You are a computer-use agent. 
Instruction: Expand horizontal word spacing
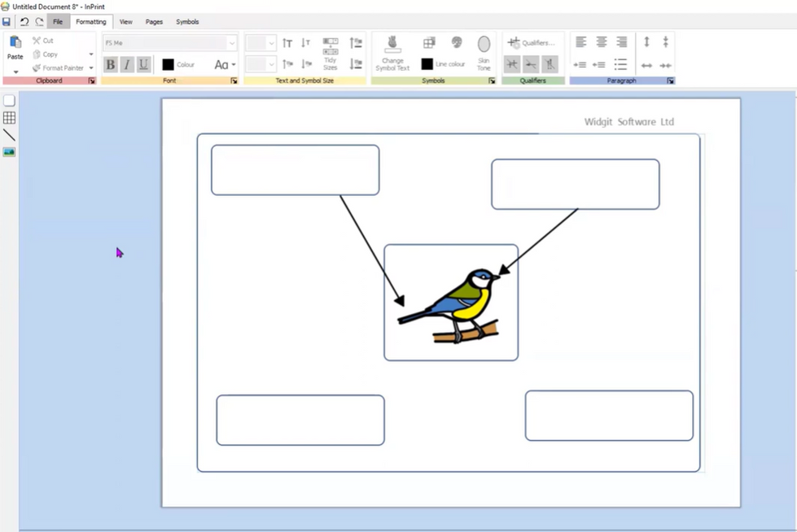point(646,66)
